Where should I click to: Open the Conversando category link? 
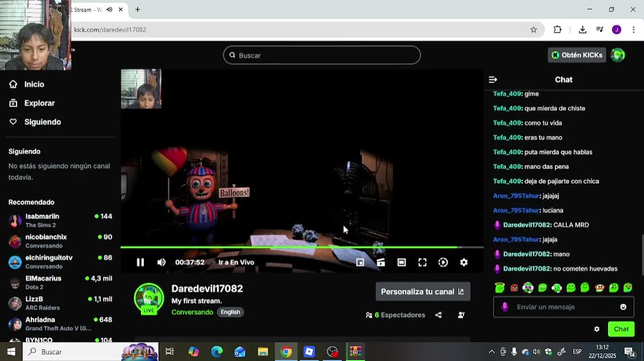click(192, 312)
